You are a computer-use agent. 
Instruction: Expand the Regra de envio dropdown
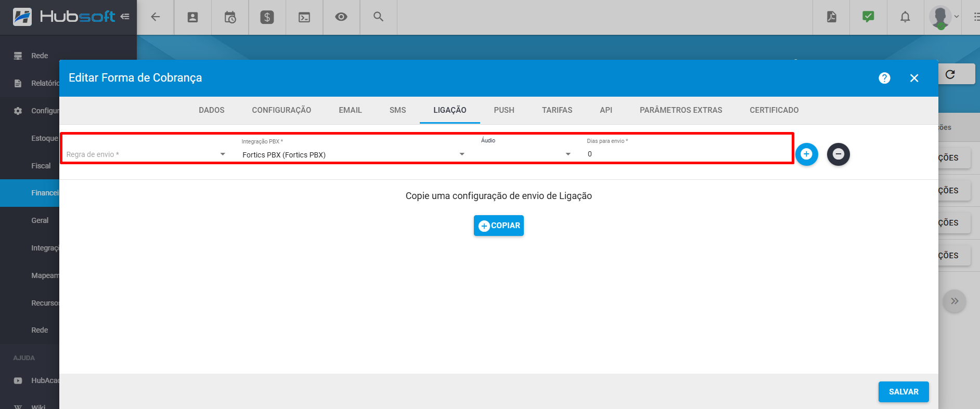[146, 154]
